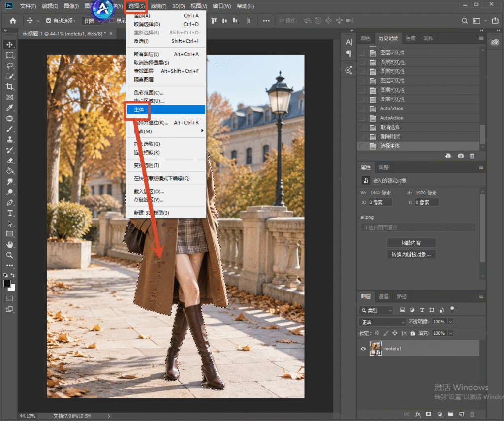This screenshot has height=421, width=504.
Task: Pick the Lasso tool
Action: [x=10, y=65]
